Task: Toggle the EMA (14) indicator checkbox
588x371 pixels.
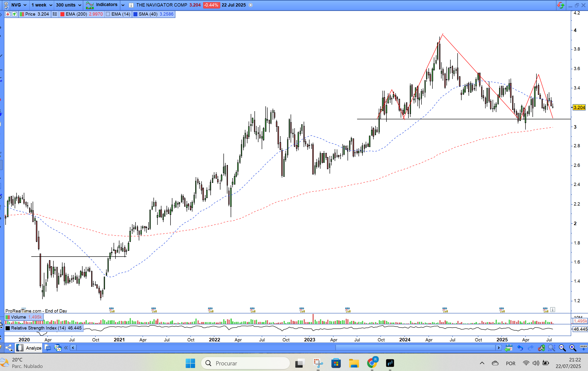Action: click(108, 14)
